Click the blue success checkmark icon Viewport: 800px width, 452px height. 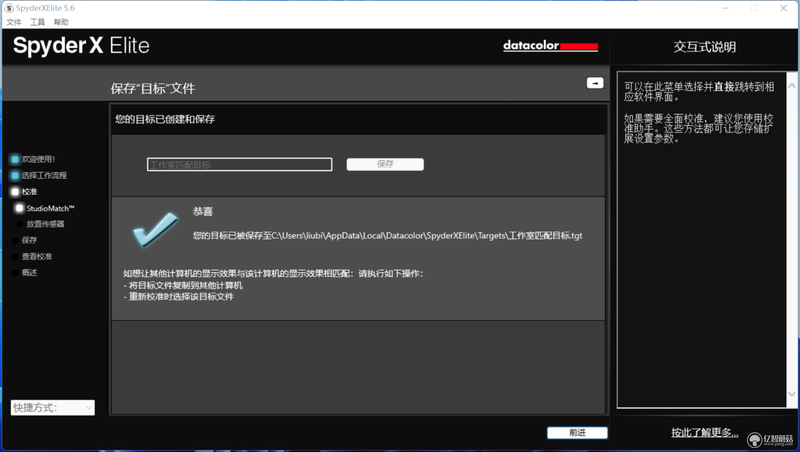coord(155,230)
